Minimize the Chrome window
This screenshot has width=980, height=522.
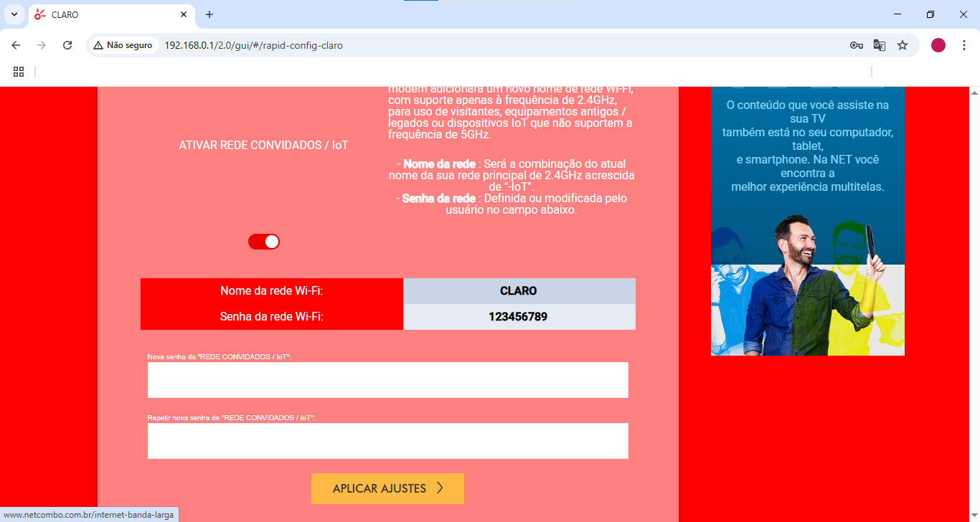(897, 14)
